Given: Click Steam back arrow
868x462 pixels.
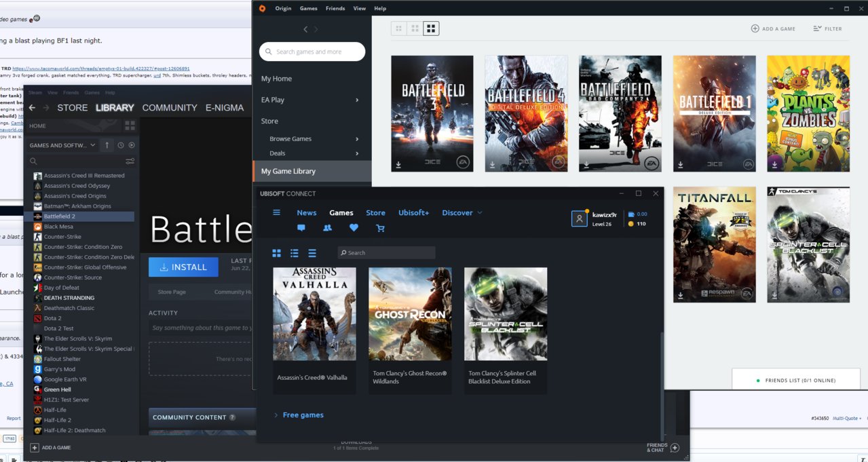Looking at the screenshot, I should (x=32, y=108).
